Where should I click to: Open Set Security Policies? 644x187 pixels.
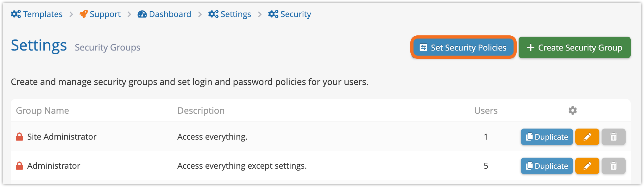(x=463, y=47)
